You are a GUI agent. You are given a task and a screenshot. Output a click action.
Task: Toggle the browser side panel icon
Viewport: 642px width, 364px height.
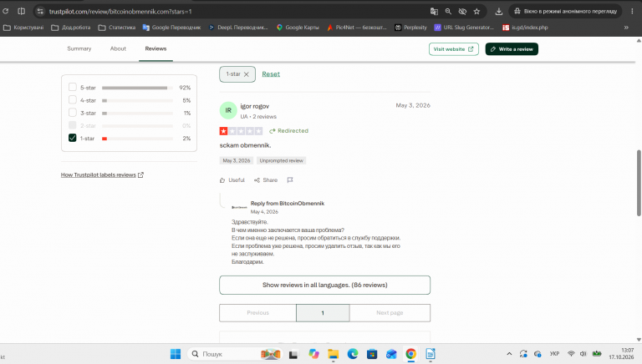21,12
